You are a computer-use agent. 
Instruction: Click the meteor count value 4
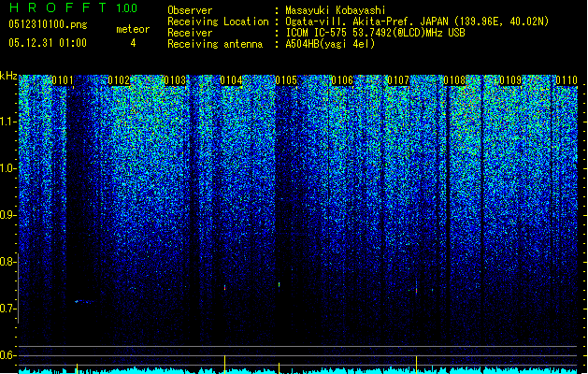(133, 43)
